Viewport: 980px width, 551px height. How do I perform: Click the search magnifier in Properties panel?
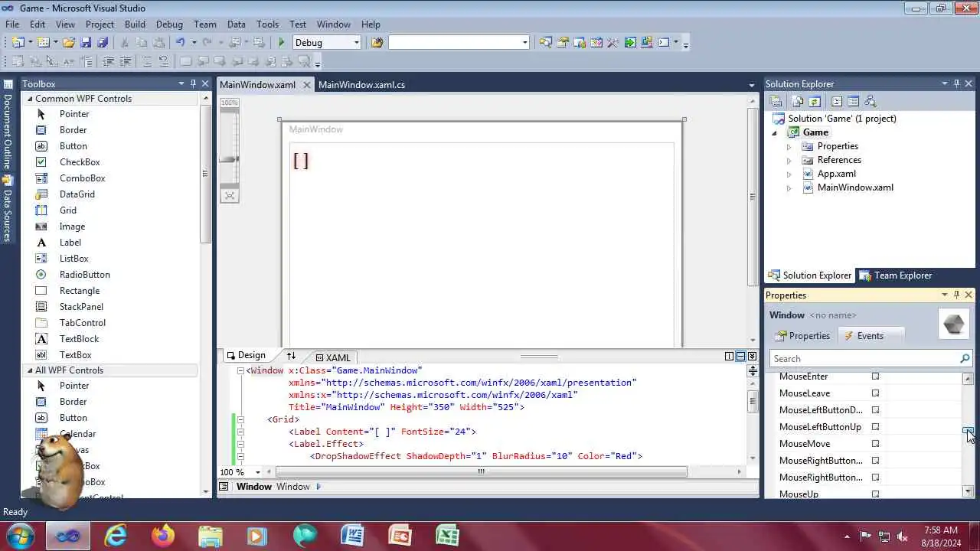[x=965, y=358]
